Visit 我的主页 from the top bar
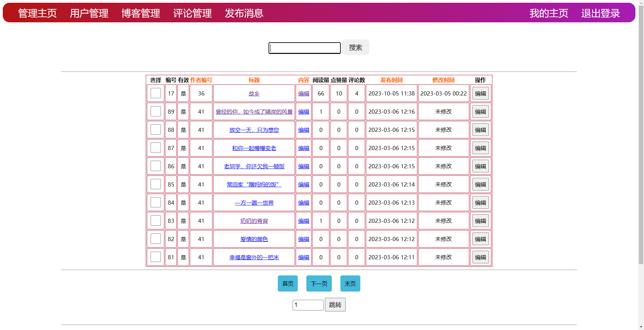Image resolution: width=644 pixels, height=330 pixels. [549, 13]
